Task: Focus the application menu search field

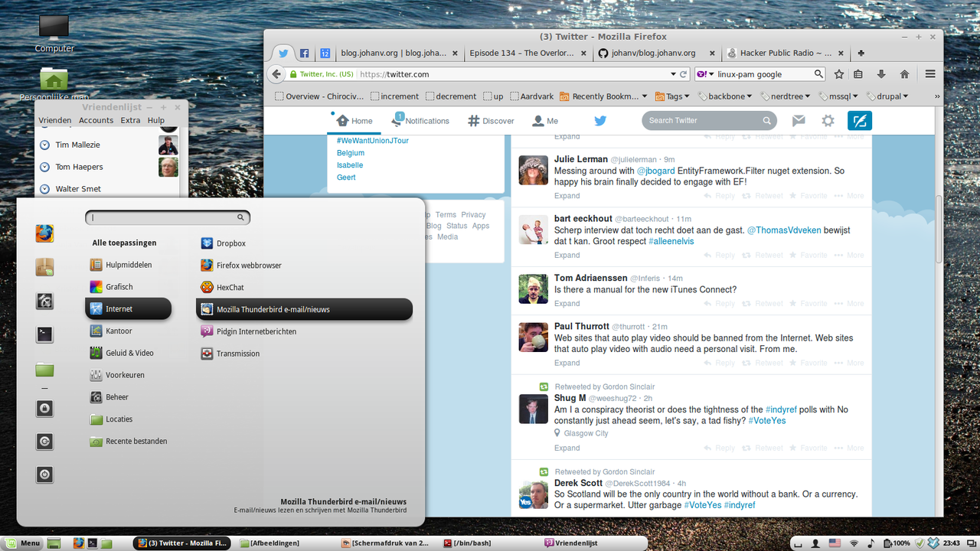Action: tap(168, 217)
